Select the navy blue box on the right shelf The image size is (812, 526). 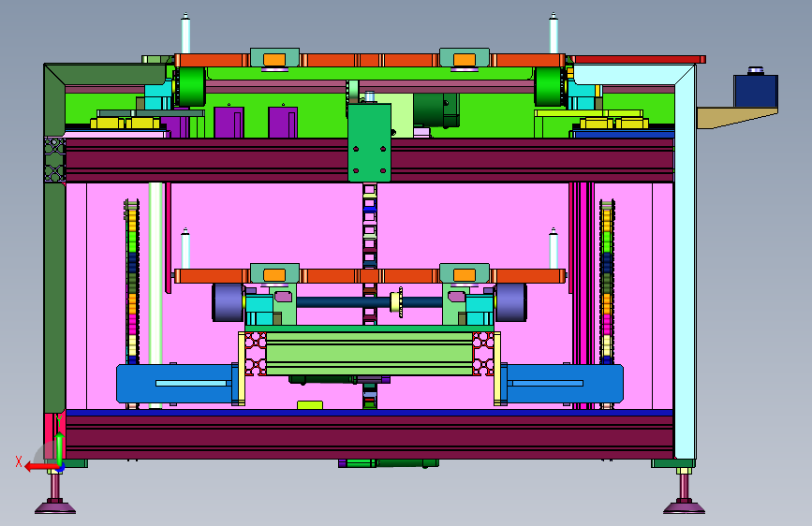[756, 91]
